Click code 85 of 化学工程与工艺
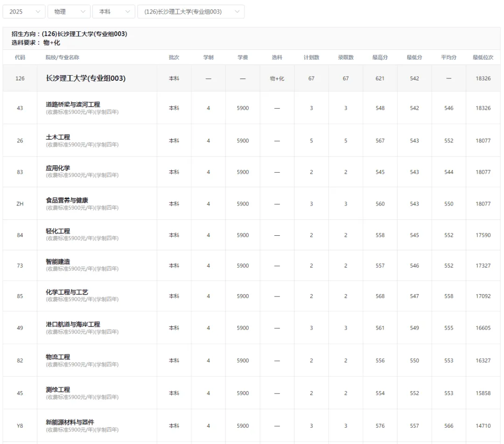Screen dimensions: 504x444 pyautogui.click(x=20, y=296)
